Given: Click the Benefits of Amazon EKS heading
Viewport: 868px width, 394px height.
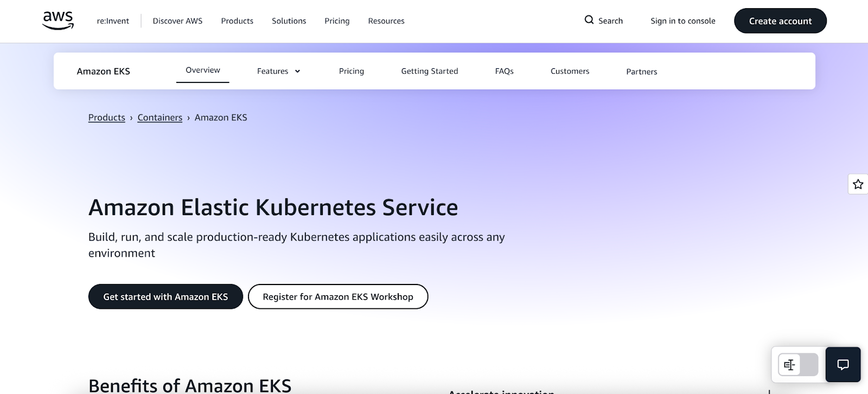Looking at the screenshot, I should pyautogui.click(x=190, y=385).
